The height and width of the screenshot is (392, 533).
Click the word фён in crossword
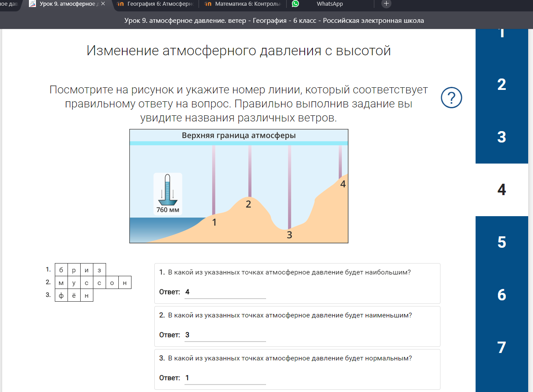tap(74, 296)
